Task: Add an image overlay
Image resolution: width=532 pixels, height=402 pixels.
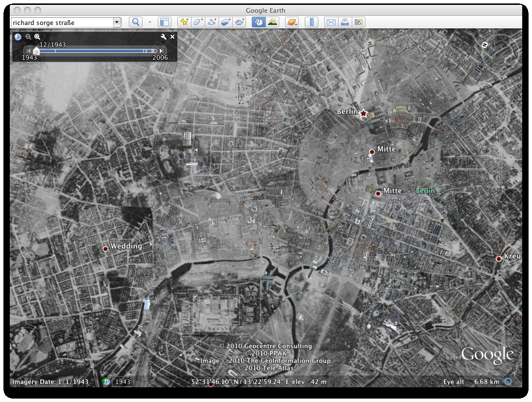Action: point(225,22)
